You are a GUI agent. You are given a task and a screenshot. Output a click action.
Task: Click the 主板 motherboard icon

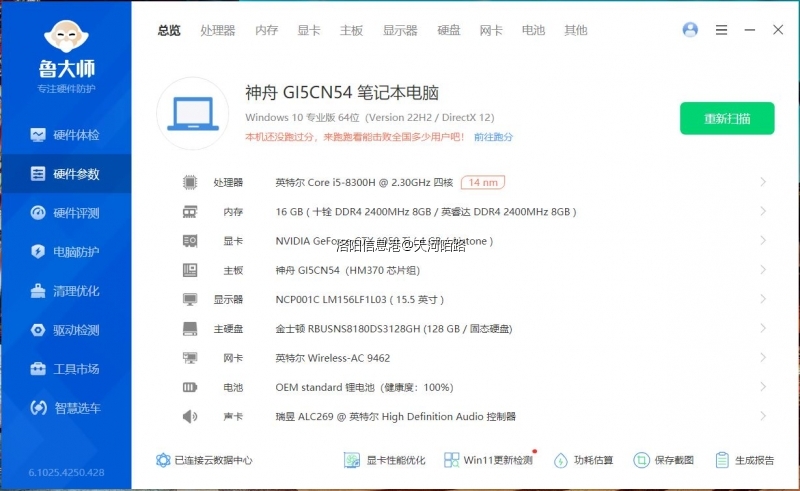[190, 270]
